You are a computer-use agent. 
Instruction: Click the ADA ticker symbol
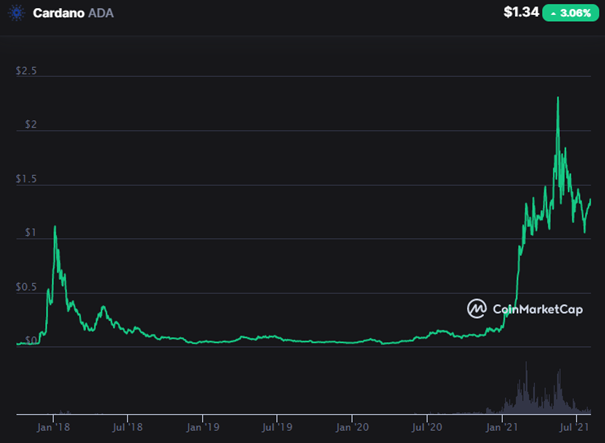pyautogui.click(x=101, y=13)
